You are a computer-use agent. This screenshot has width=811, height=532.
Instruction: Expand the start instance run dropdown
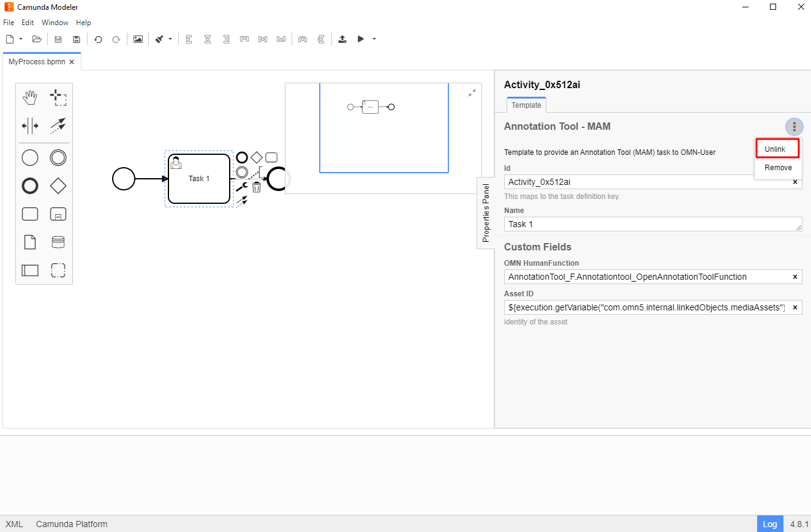point(374,39)
